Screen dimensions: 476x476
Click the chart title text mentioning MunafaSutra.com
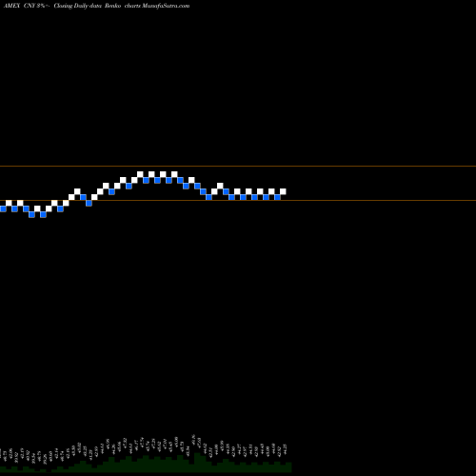pos(96,6)
